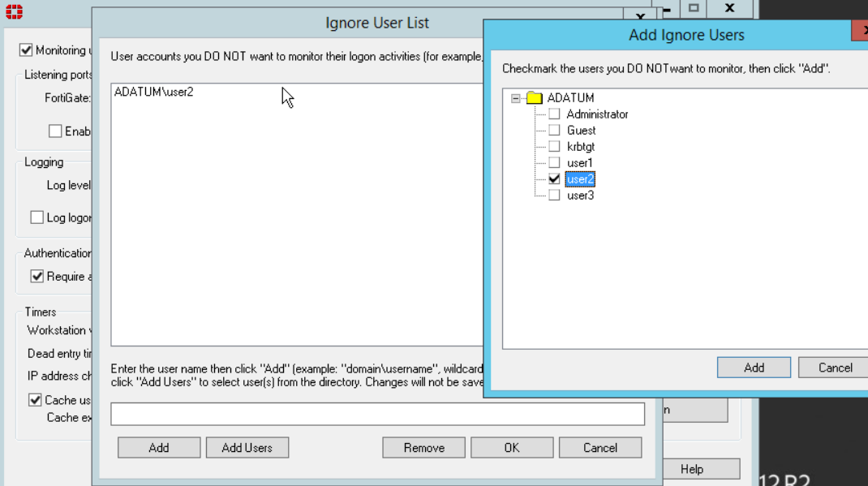Check the krbtgt account checkbox
Screen dimensions: 868x486
555,147
